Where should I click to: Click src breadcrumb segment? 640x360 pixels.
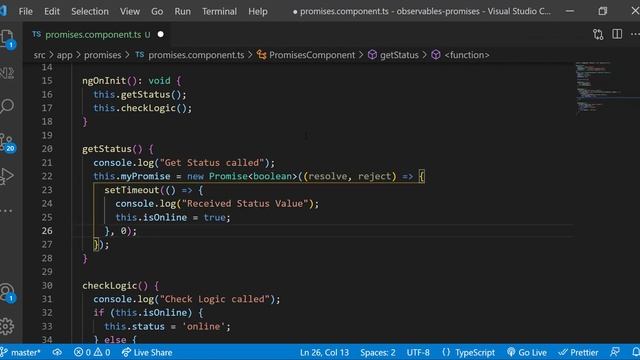[39, 55]
